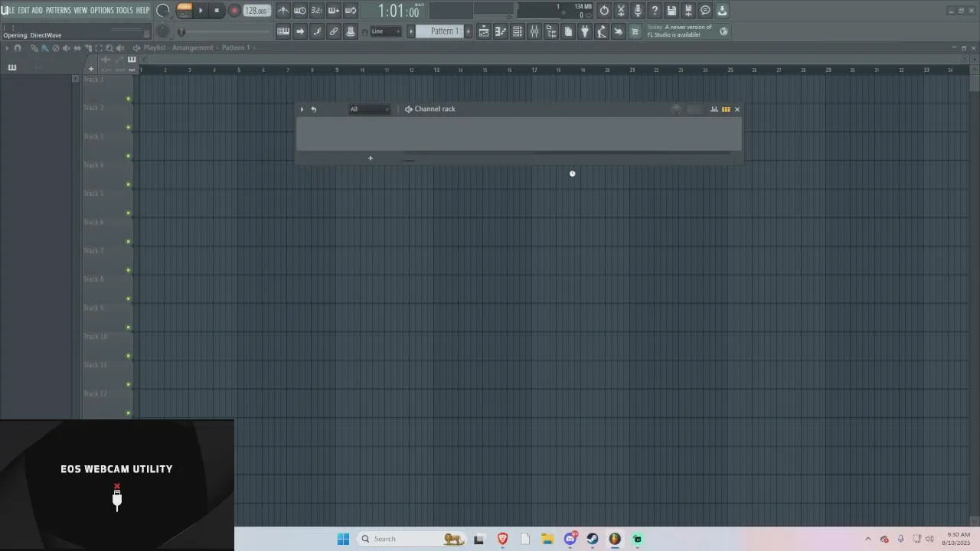Open the HELP menu

[x=142, y=11]
